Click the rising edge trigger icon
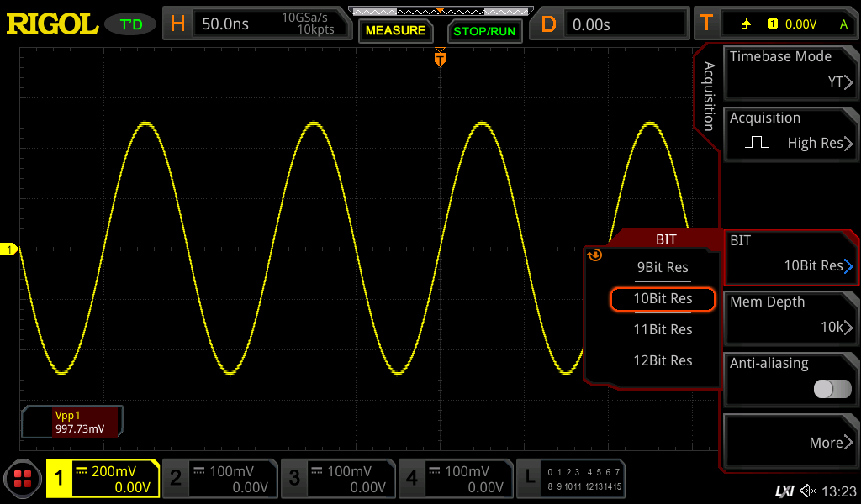Screen dimensions: 861x504 (746, 24)
